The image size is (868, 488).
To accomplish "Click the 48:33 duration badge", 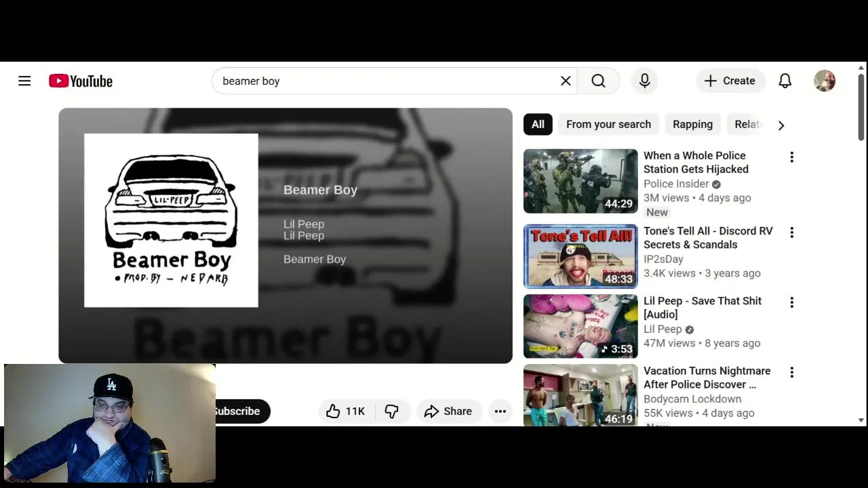I will point(618,279).
